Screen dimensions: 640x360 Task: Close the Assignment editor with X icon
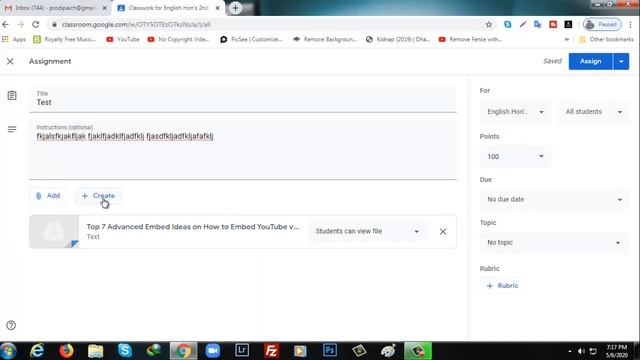coord(10,61)
